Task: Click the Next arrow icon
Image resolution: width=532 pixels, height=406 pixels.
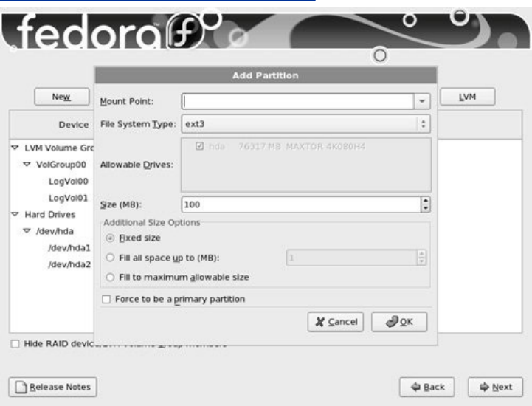Action: coord(485,387)
